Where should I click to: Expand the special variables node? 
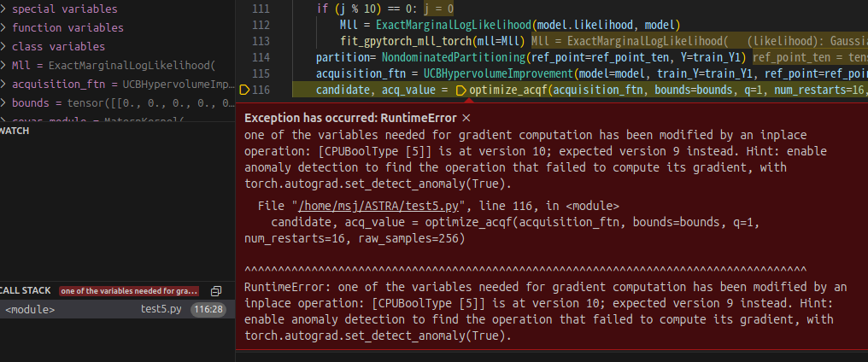pos(3,9)
